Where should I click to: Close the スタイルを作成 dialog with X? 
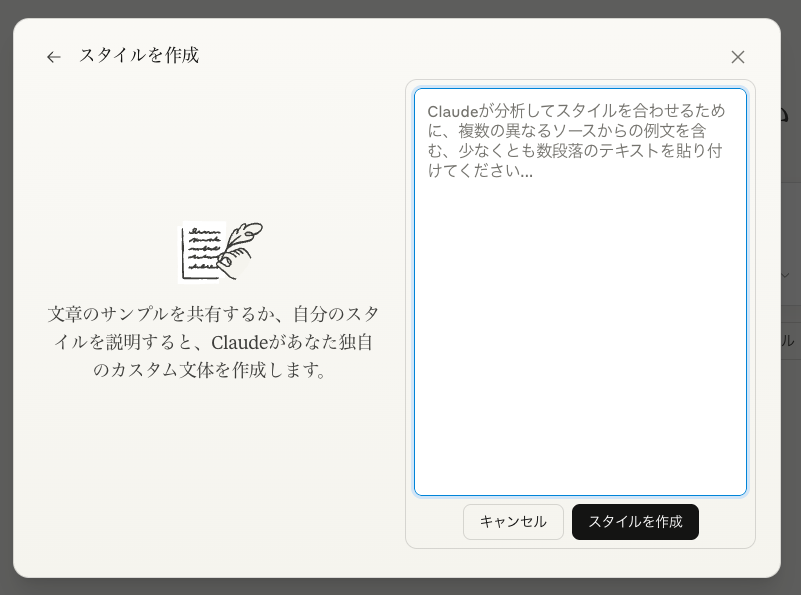[x=738, y=57]
